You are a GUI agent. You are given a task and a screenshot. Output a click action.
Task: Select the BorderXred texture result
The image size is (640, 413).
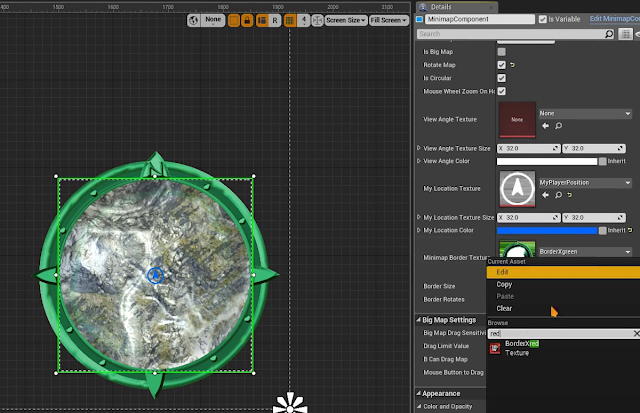point(563,348)
